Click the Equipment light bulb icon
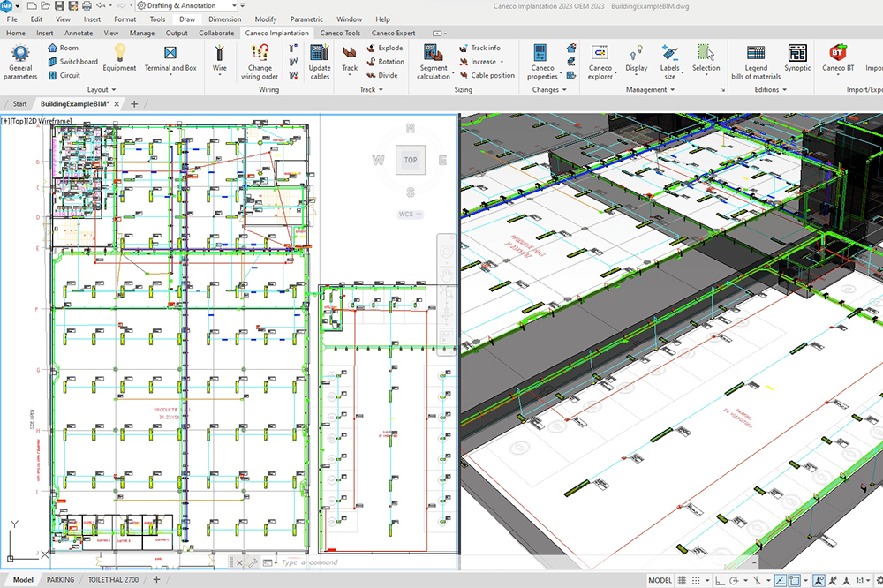 tap(119, 53)
